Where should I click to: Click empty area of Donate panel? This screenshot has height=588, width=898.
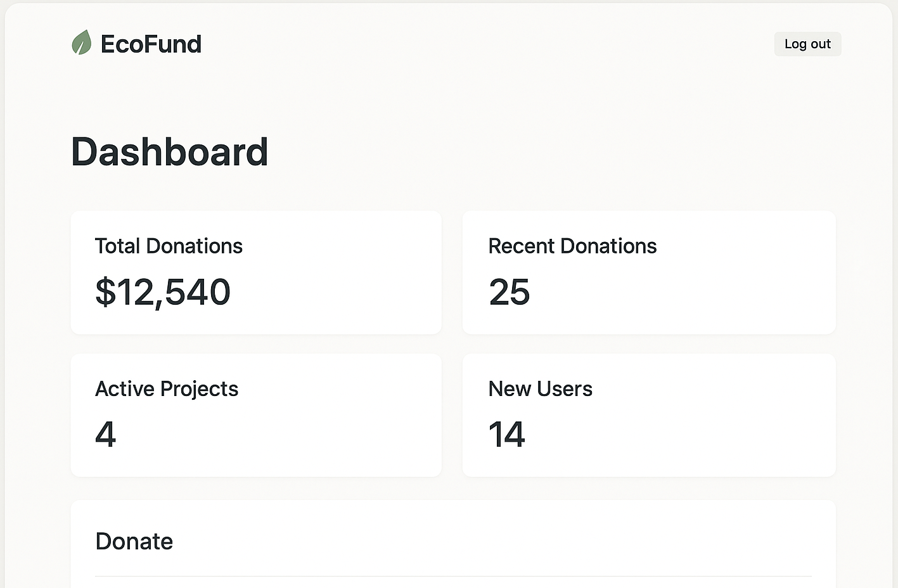click(x=507, y=539)
